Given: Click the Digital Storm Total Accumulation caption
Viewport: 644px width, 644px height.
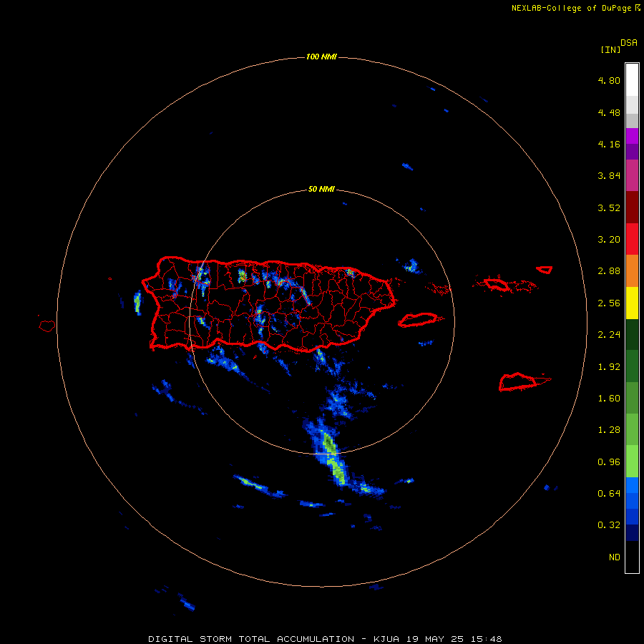Looking at the screenshot, I should (x=325, y=639).
